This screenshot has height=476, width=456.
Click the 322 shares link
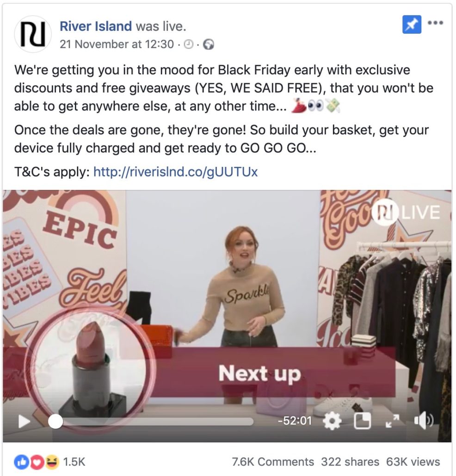coord(350,462)
